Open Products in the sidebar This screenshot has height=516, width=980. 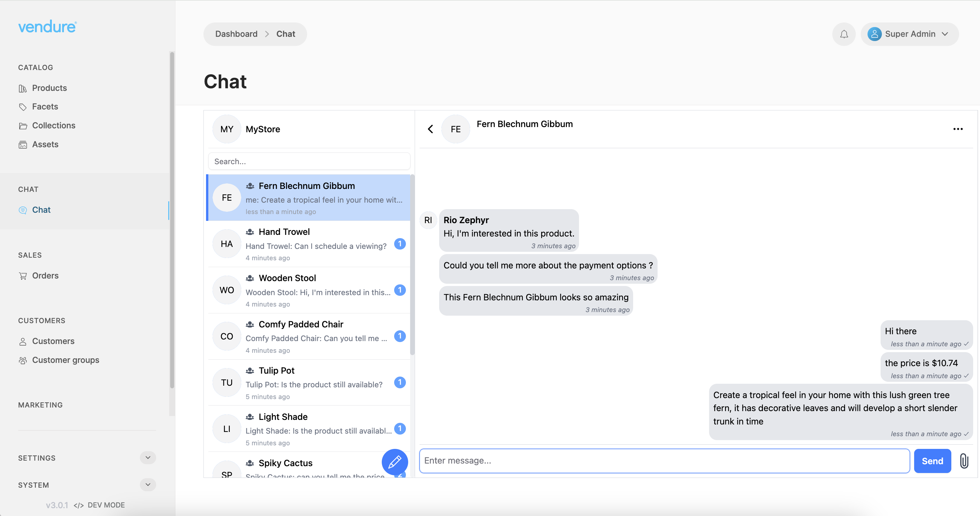pos(50,88)
